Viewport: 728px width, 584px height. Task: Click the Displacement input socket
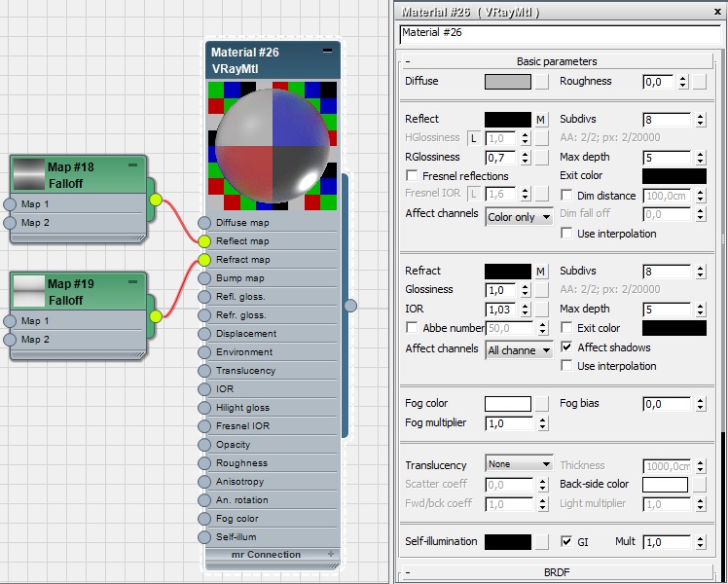[x=204, y=333]
